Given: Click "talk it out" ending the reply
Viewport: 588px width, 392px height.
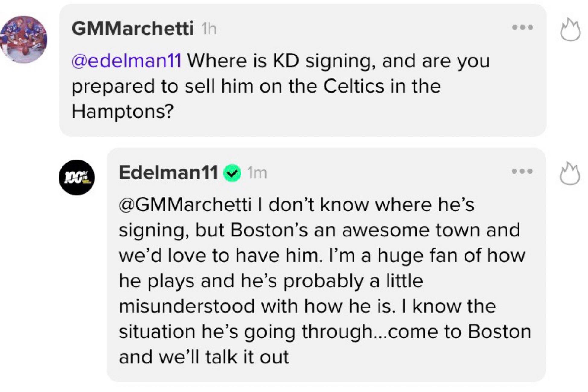Looking at the screenshot, I should tap(247, 357).
